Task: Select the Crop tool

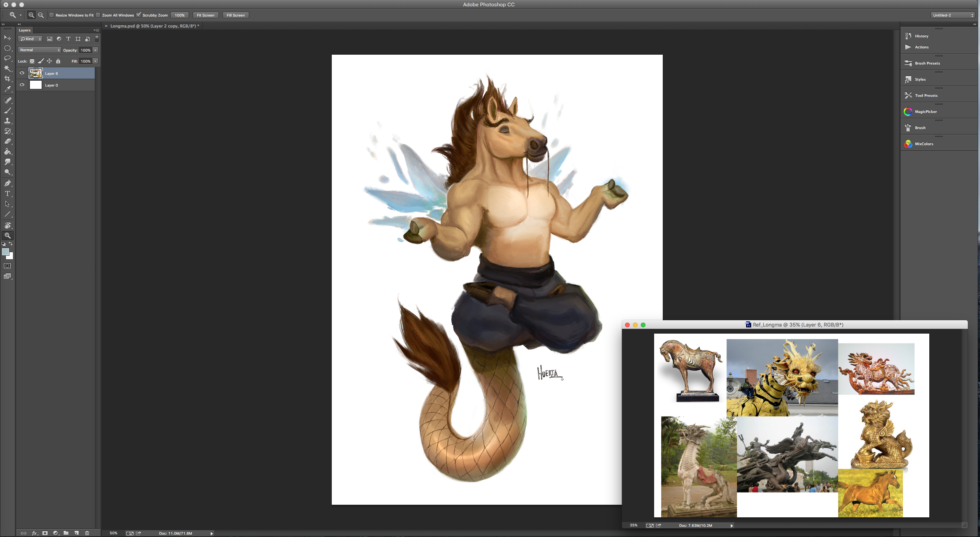Action: click(x=7, y=79)
